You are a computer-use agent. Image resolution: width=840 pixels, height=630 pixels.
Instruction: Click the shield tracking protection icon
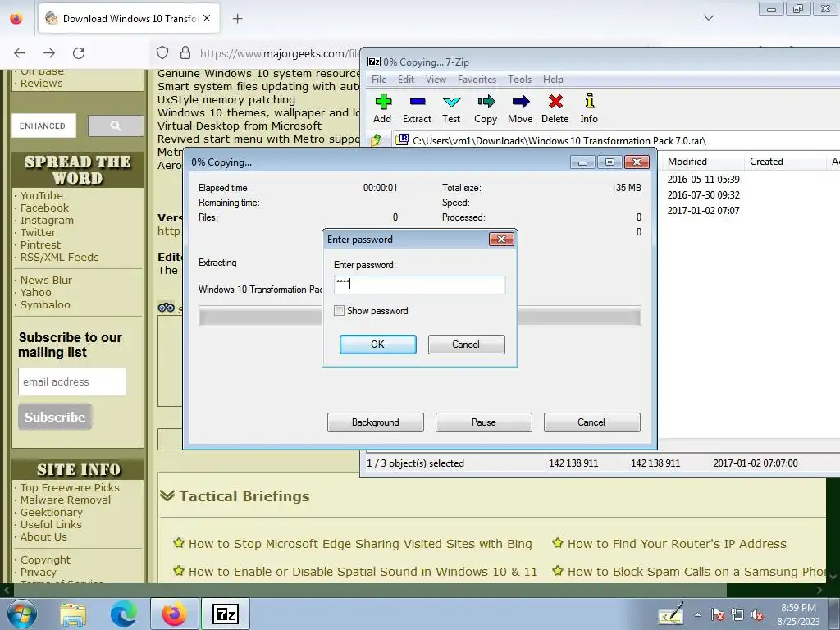[162, 53]
